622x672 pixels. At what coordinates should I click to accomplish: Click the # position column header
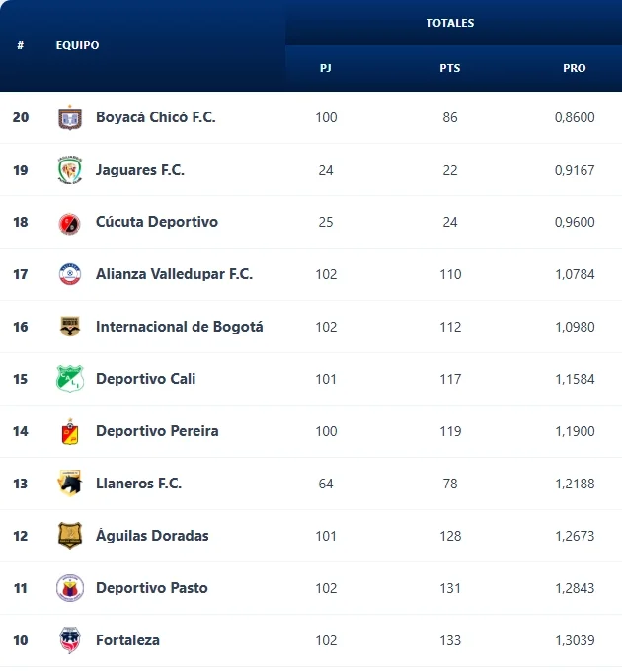(x=20, y=45)
